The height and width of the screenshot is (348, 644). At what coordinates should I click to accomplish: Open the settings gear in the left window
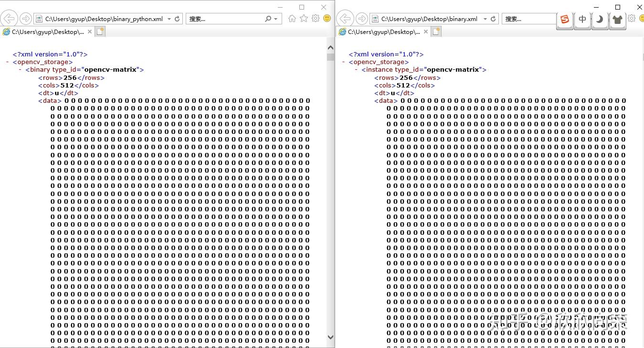point(316,19)
